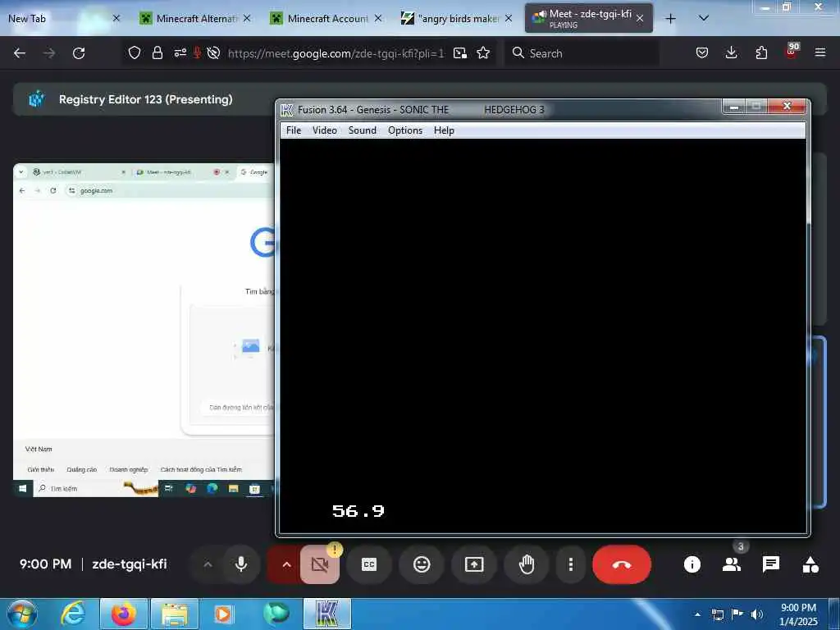Screen dimensions: 840x630
Task: Open the Options menu in Fusion
Action: click(405, 130)
